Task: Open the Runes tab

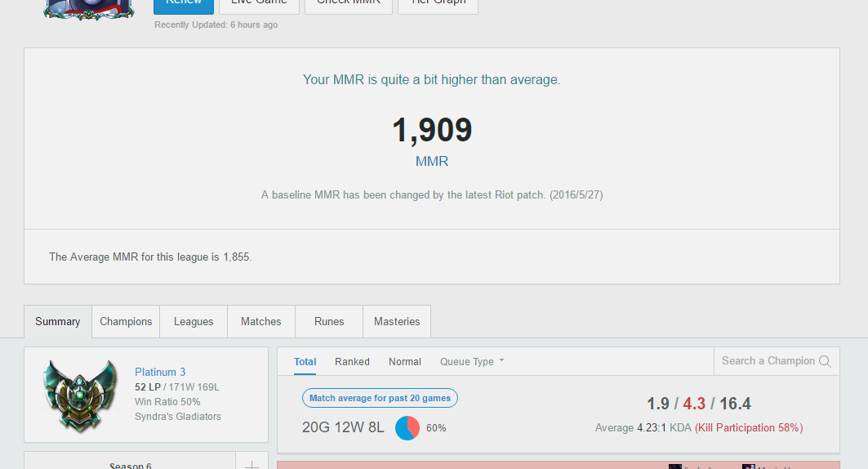Action: [x=329, y=322]
